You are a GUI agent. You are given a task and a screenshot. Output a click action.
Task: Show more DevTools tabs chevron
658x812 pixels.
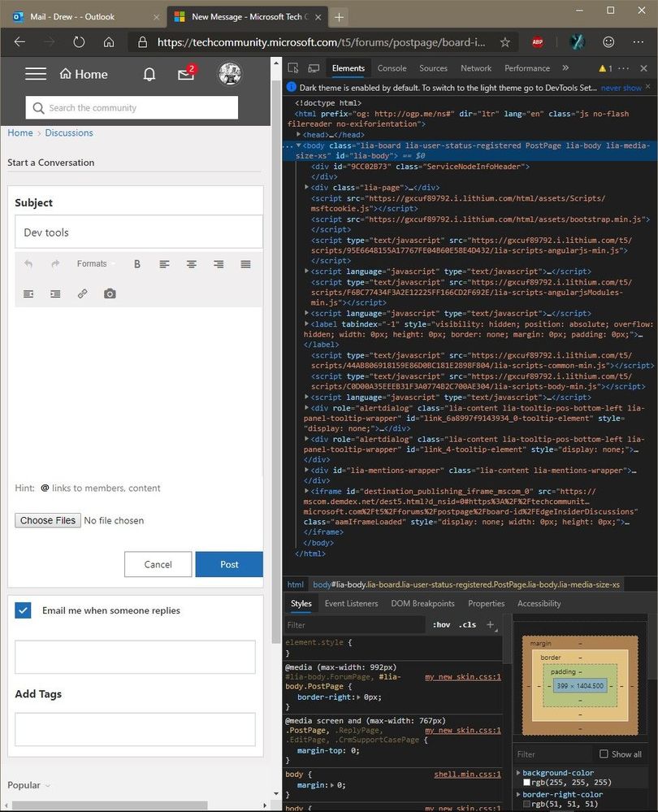pos(565,67)
